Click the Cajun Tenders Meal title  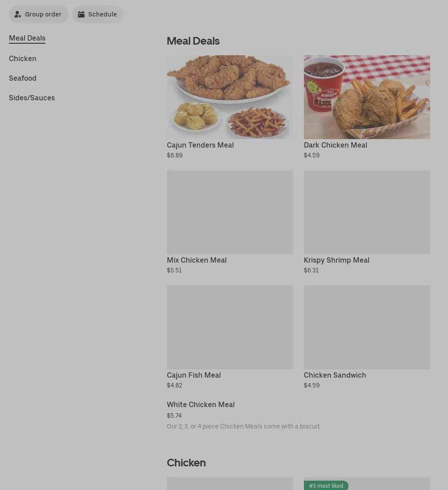point(200,145)
